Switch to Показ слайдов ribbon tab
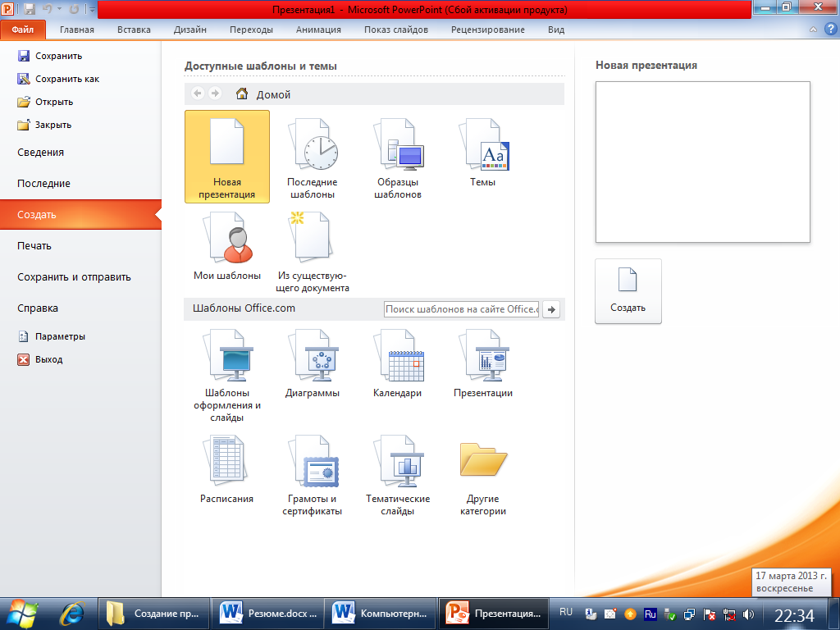Image resolution: width=840 pixels, height=630 pixels. tap(396, 30)
